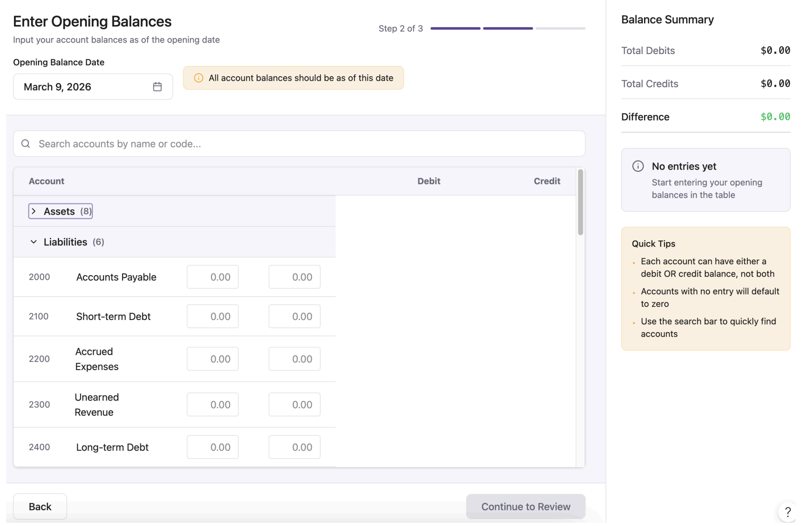Select account code 2400
This screenshot has width=812, height=526.
(x=39, y=447)
